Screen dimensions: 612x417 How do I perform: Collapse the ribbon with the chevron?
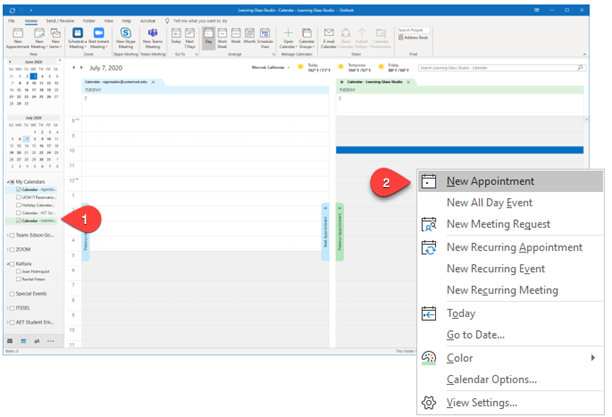click(x=584, y=54)
